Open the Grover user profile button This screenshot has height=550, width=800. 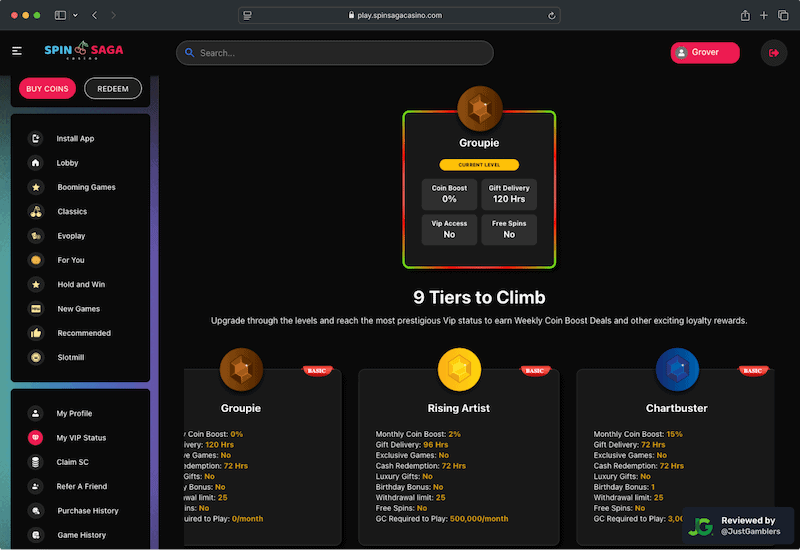pos(704,53)
